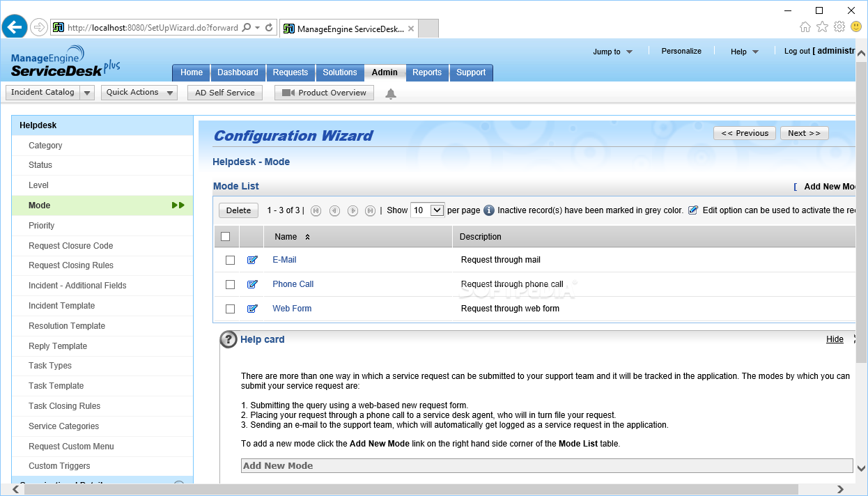Open the E-Mail mode link

(x=284, y=260)
